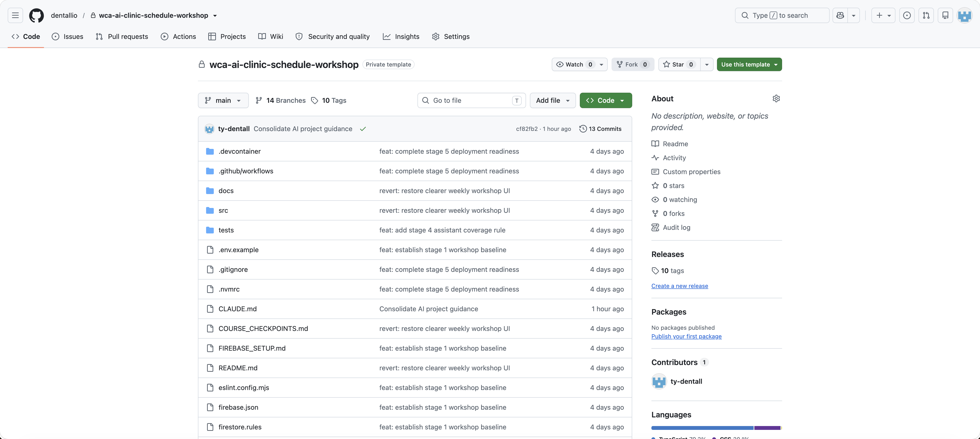
Task: Click the tag icon next to 10 Tags
Action: point(314,100)
